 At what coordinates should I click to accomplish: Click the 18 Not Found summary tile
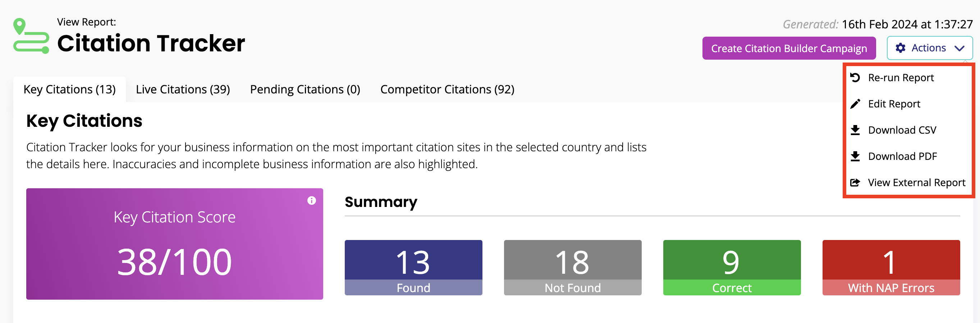(572, 268)
